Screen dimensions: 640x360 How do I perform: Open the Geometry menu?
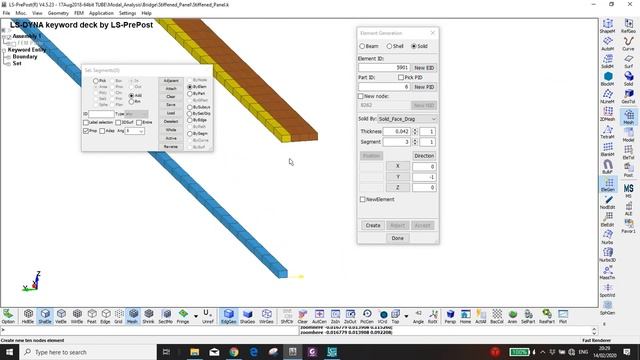(x=58, y=13)
